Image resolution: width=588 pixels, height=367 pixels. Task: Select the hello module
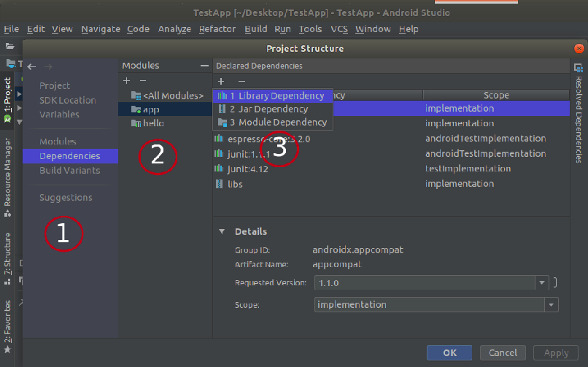147,123
